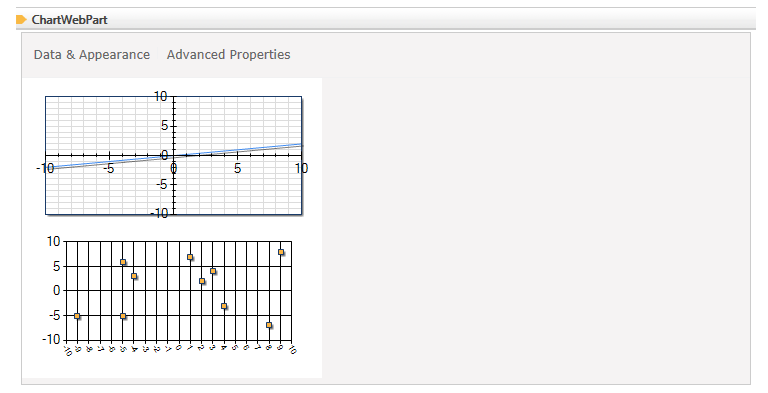Click the orange arrow icon beside ChartWebPart

coord(21,20)
